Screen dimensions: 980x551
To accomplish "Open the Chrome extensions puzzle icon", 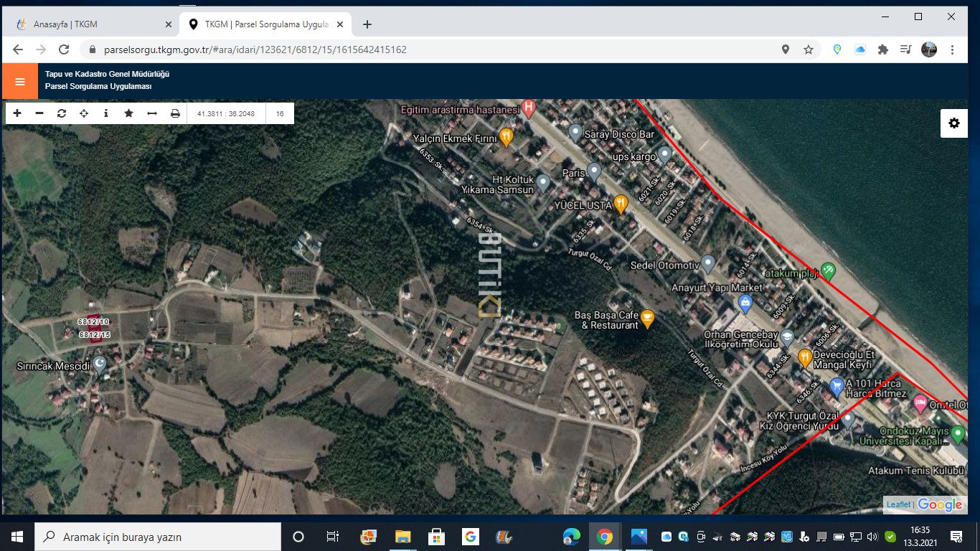I will pyautogui.click(x=883, y=50).
